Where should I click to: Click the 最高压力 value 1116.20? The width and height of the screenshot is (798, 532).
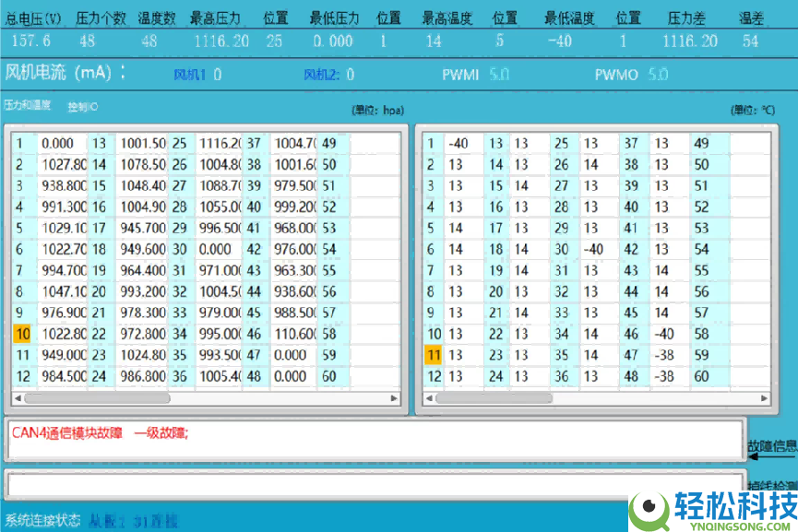(x=219, y=41)
